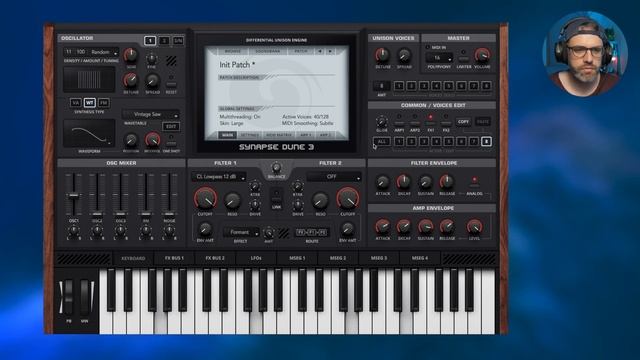Switch to the Settings page

(x=249, y=135)
